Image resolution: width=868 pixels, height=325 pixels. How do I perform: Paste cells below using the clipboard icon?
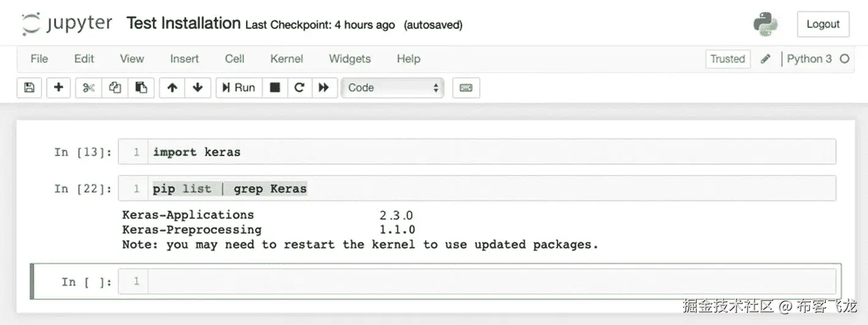pyautogui.click(x=141, y=88)
